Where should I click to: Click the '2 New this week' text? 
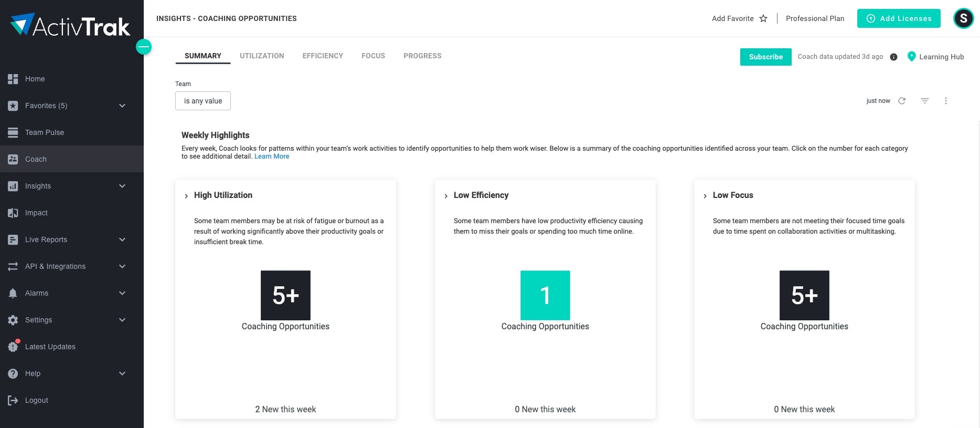[285, 409]
